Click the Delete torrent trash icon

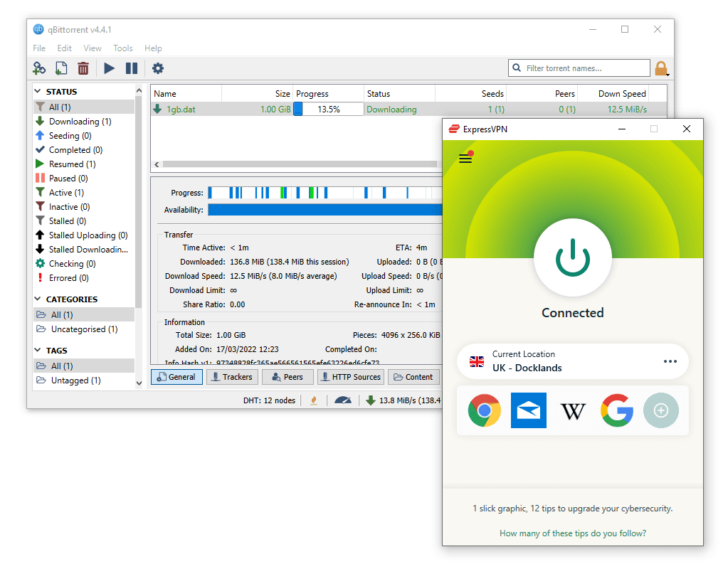[x=83, y=68]
